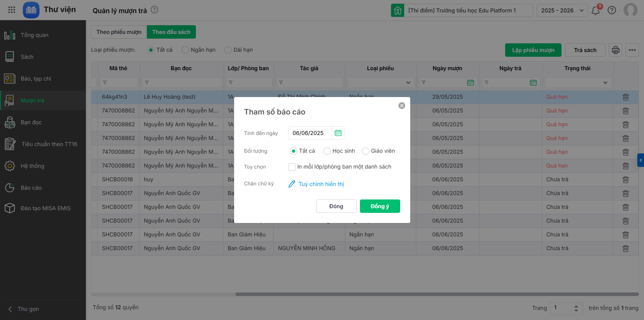Open the apps grid launcher
The height and width of the screenshot is (320, 644).
click(x=12, y=10)
